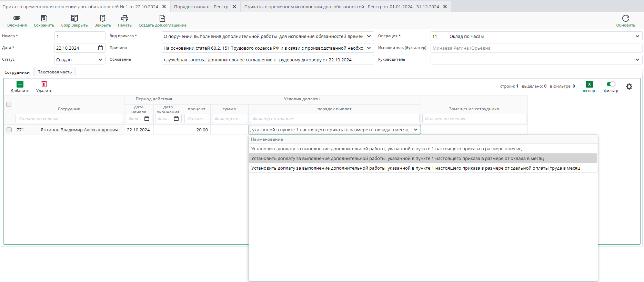Check the row checkbox for employee 771

coord(9,130)
